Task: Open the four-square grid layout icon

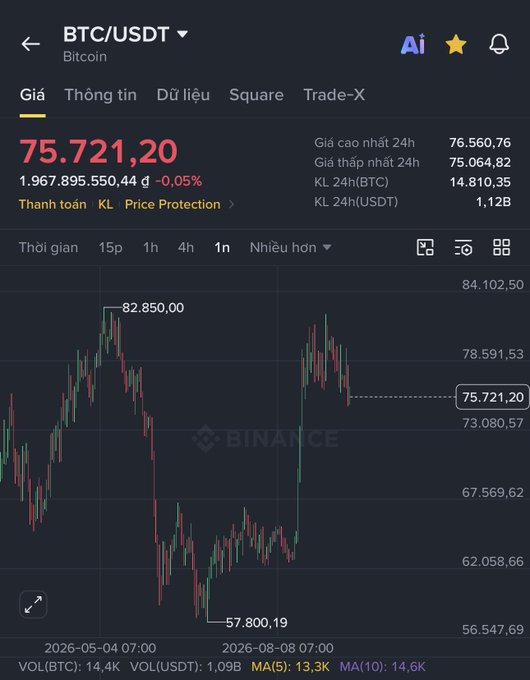Action: pos(501,247)
